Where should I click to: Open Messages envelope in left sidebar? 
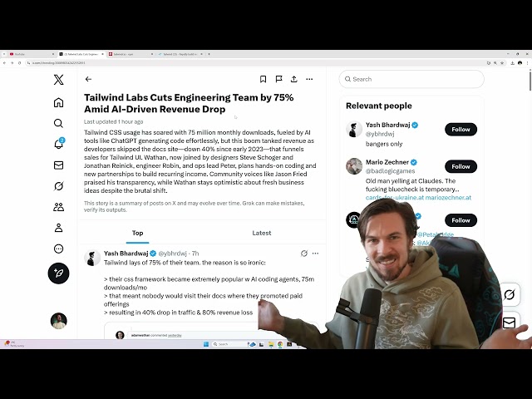(58, 165)
